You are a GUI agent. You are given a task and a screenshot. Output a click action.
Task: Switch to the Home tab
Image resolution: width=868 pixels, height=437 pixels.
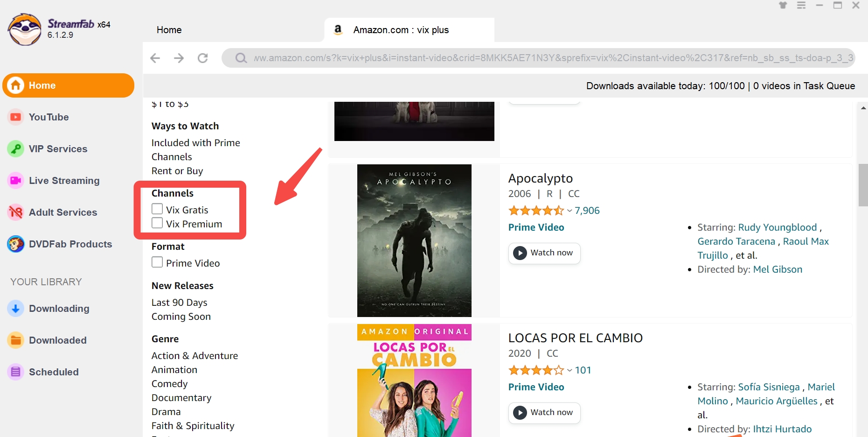(x=169, y=30)
